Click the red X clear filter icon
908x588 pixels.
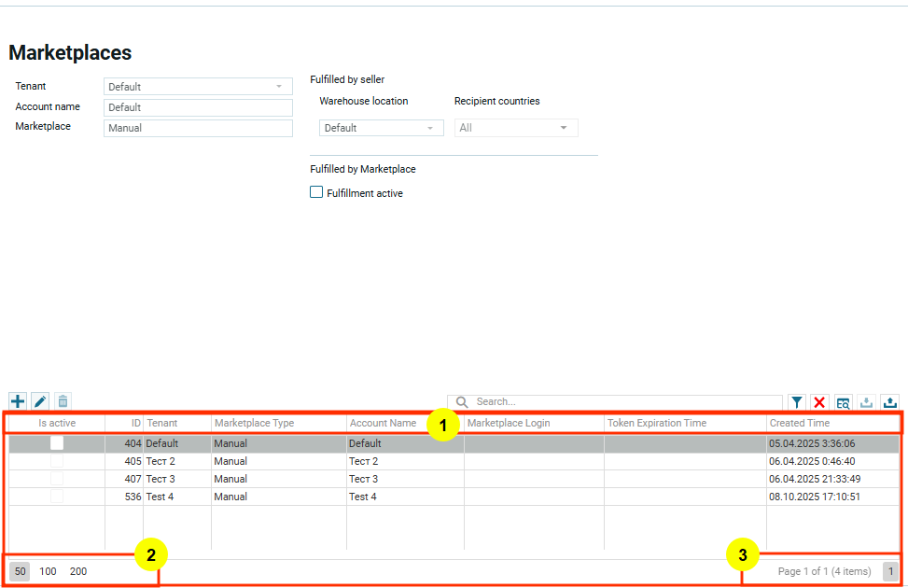pyautogui.click(x=819, y=402)
